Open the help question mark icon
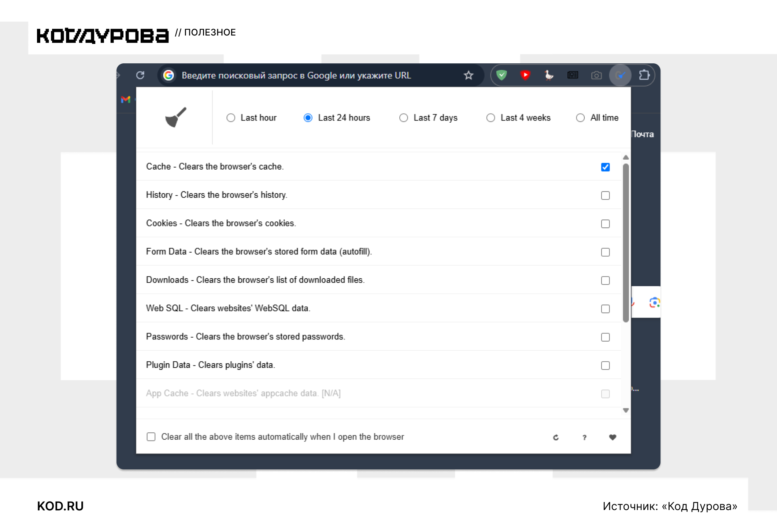777x532 pixels. 584,437
